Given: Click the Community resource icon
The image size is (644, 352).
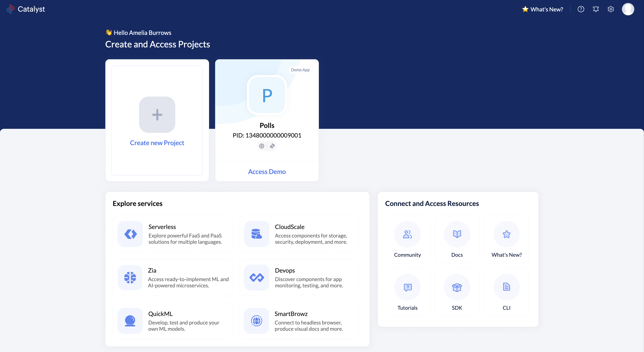Looking at the screenshot, I should point(407,234).
